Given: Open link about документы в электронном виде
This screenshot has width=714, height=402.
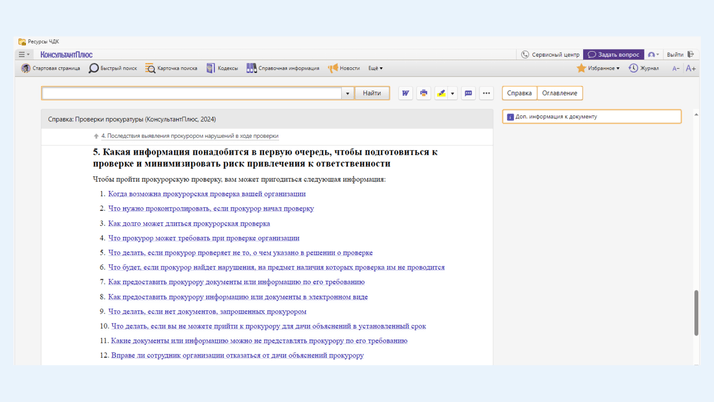Looking at the screenshot, I should point(238,297).
